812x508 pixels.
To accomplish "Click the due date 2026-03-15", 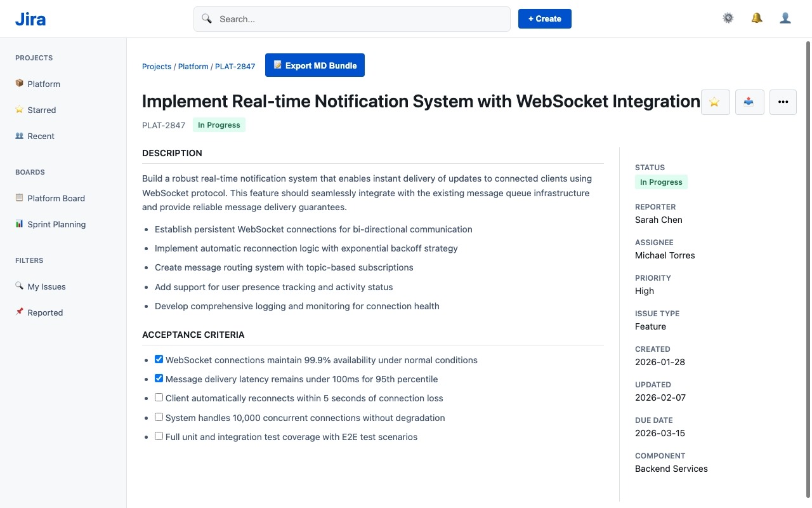I will point(660,433).
